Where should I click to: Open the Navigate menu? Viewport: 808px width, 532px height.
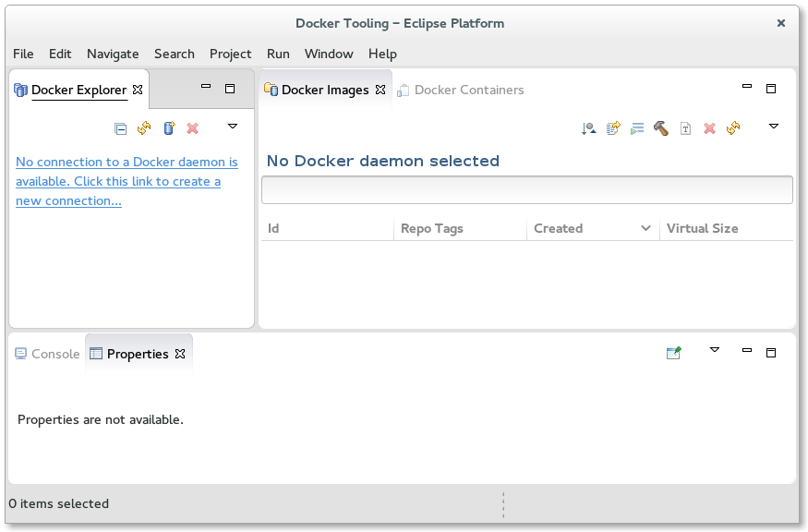(113, 54)
